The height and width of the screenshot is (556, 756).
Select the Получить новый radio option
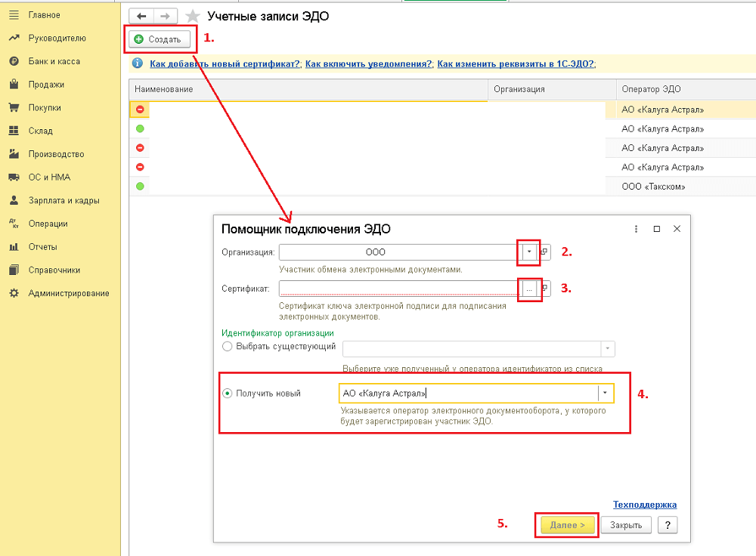227,393
